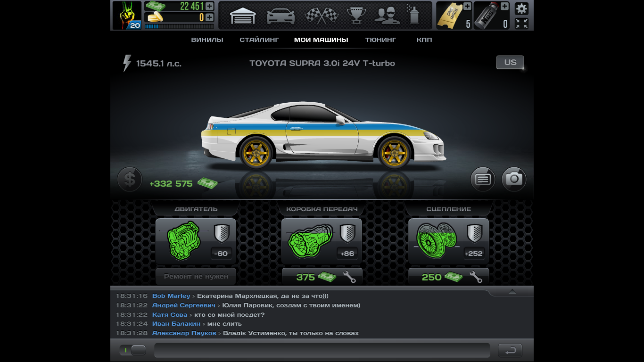
Task: Click the spray paint can icon
Action: [414, 16]
